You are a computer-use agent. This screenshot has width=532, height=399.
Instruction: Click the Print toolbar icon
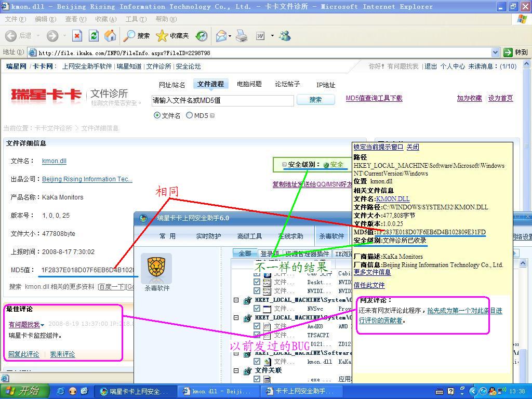point(242,36)
